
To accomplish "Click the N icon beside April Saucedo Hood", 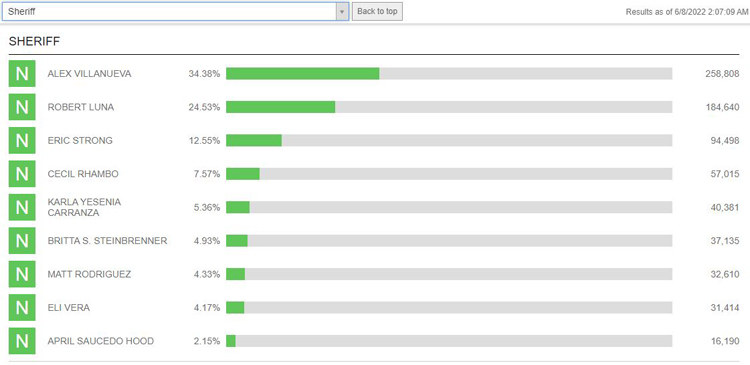I will pos(22,341).
